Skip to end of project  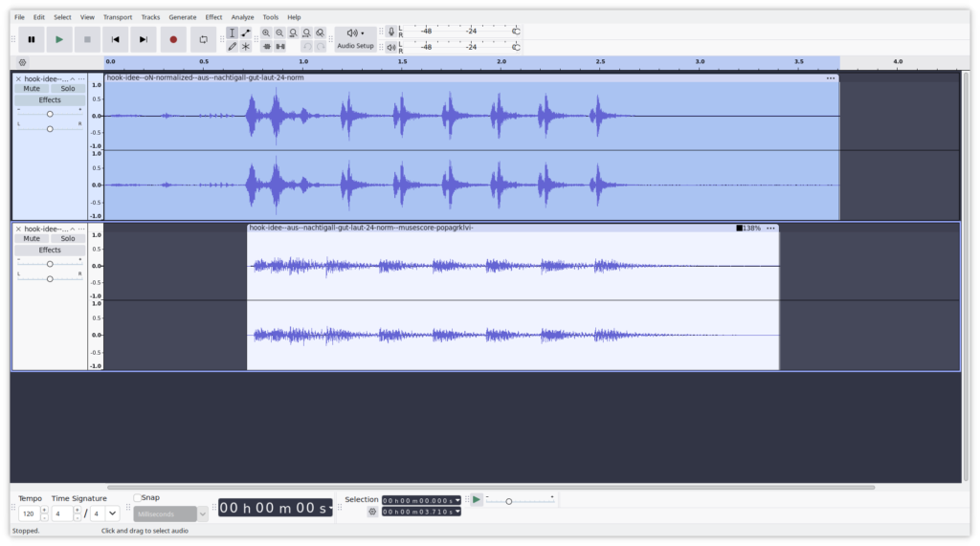coord(144,39)
